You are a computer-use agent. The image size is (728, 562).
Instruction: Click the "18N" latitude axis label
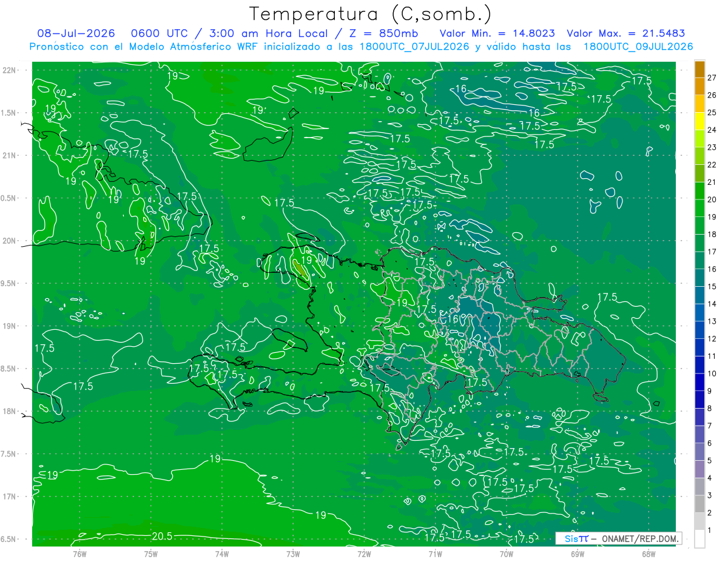8,411
